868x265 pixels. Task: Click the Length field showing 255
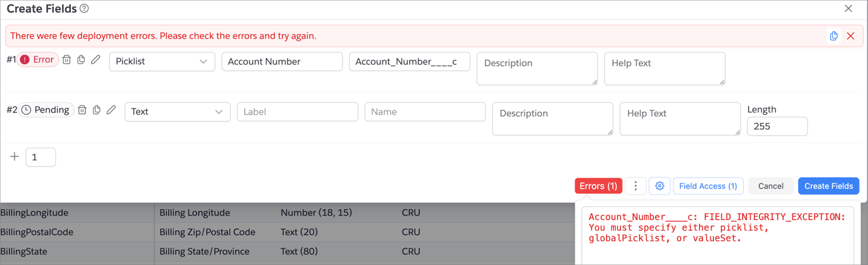[776, 127]
